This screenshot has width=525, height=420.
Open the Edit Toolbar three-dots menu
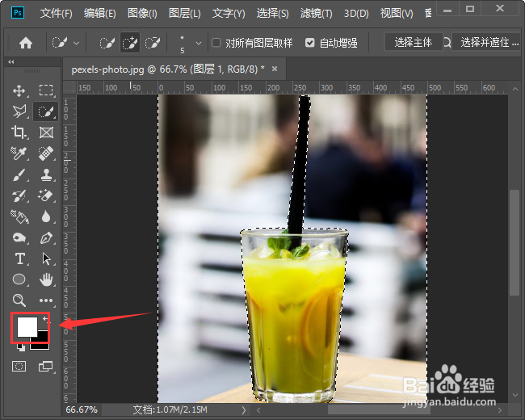click(46, 300)
